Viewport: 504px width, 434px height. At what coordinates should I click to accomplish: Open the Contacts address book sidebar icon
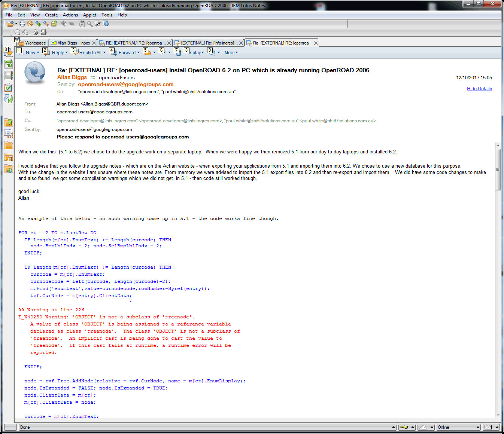[9, 76]
